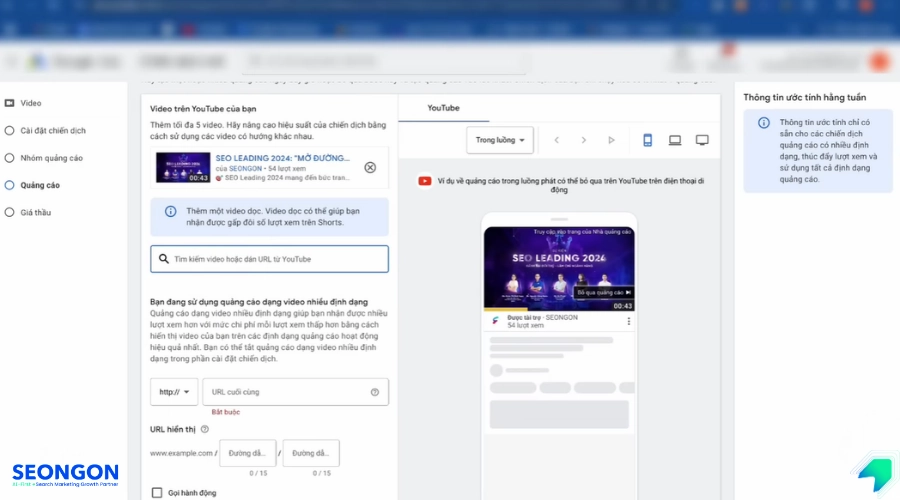Open the Trong luồng format dropdown
Image resolution: width=900 pixels, height=500 pixels.
tap(500, 140)
